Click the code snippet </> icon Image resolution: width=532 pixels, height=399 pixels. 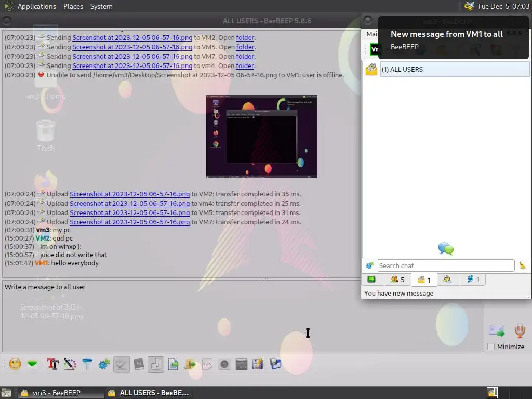pos(207,364)
